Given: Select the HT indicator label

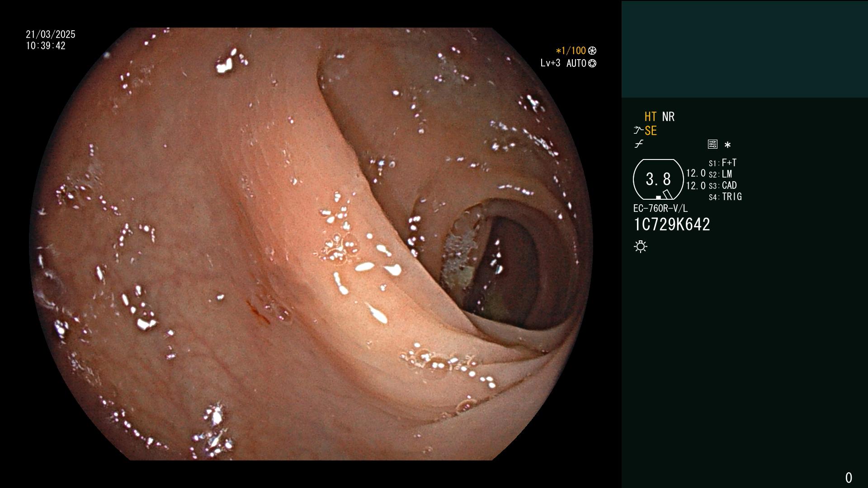Looking at the screenshot, I should (x=651, y=117).
